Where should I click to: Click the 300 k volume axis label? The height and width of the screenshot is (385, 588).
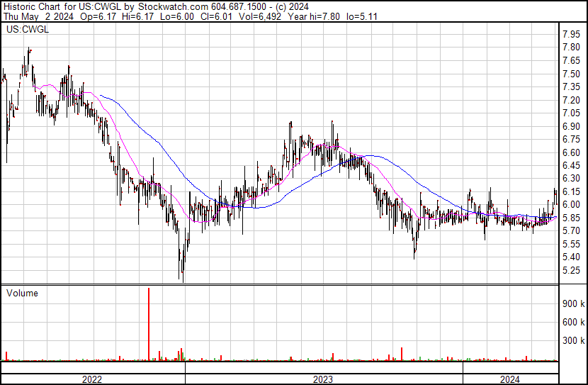coord(573,341)
